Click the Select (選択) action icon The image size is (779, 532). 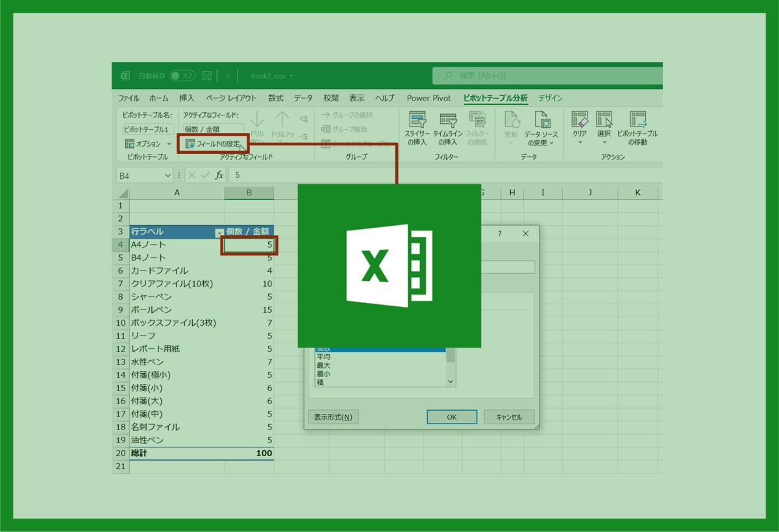pyautogui.click(x=604, y=120)
